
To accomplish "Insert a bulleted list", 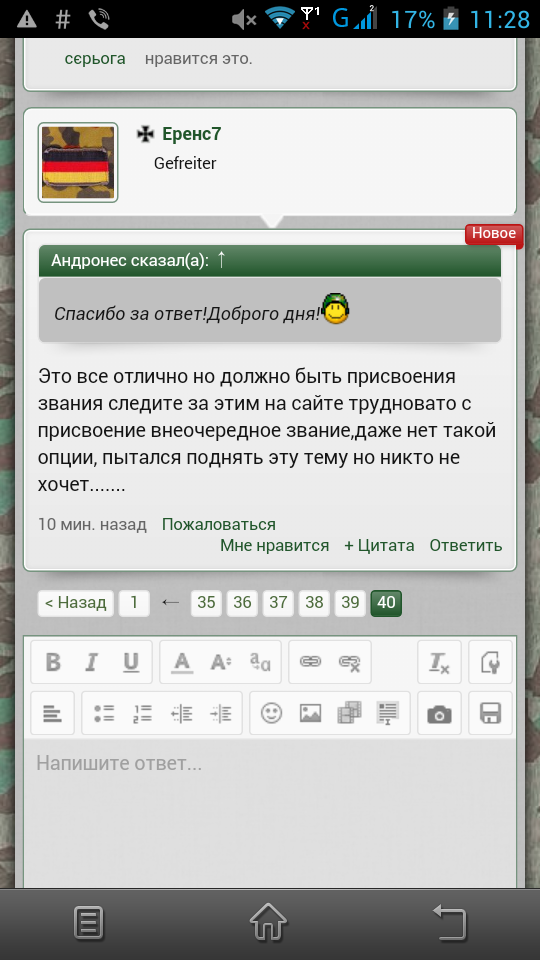I will [x=104, y=713].
